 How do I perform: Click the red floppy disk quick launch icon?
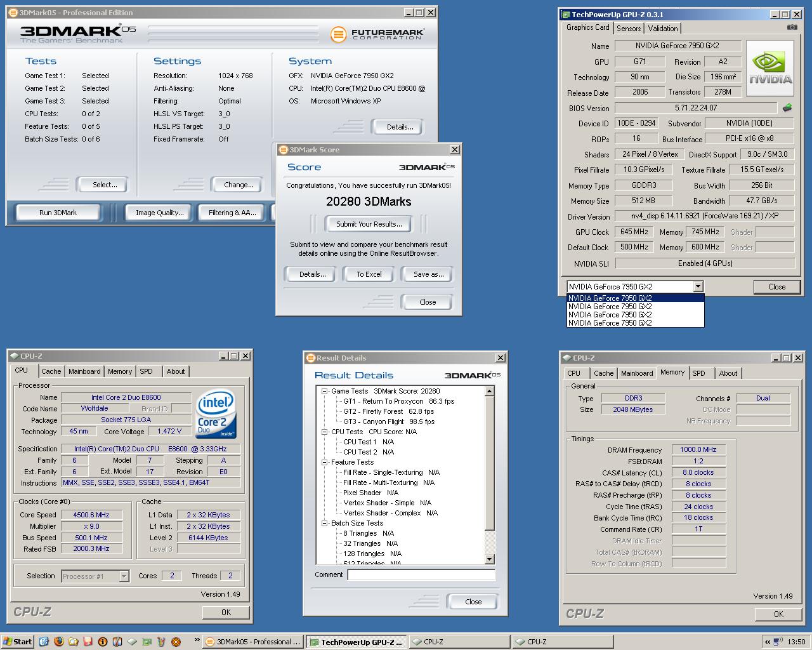tap(88, 642)
